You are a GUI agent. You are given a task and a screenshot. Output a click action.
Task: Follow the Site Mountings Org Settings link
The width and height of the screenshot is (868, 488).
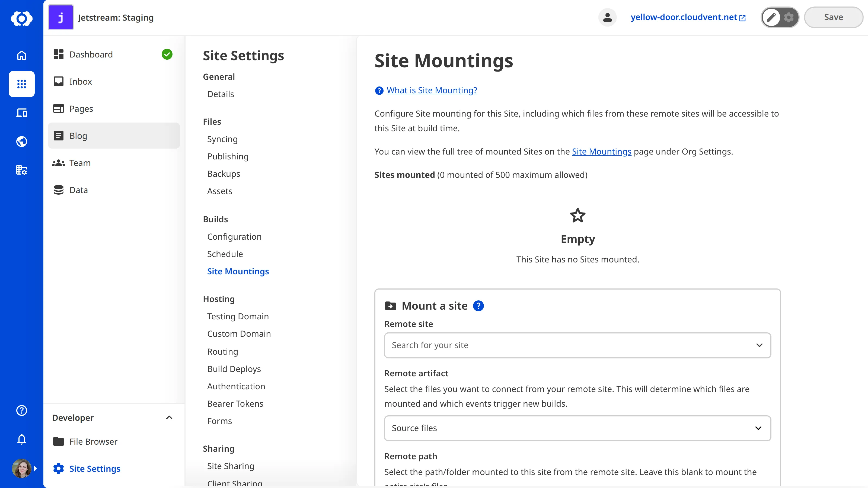601,152
